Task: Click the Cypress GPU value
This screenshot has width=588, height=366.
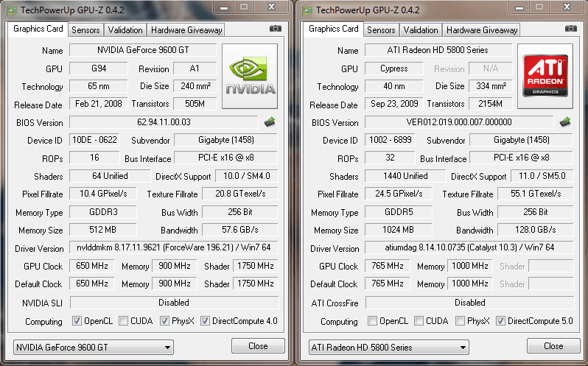Action: [394, 68]
